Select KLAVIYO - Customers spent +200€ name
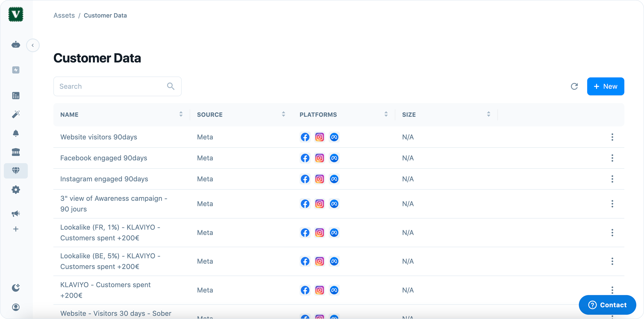Screen dimensions: 644x319 (105, 290)
